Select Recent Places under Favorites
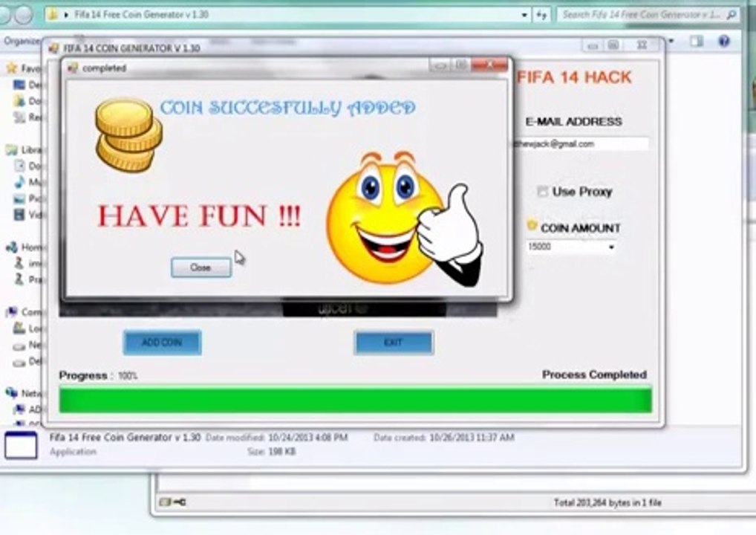 click(x=27, y=117)
